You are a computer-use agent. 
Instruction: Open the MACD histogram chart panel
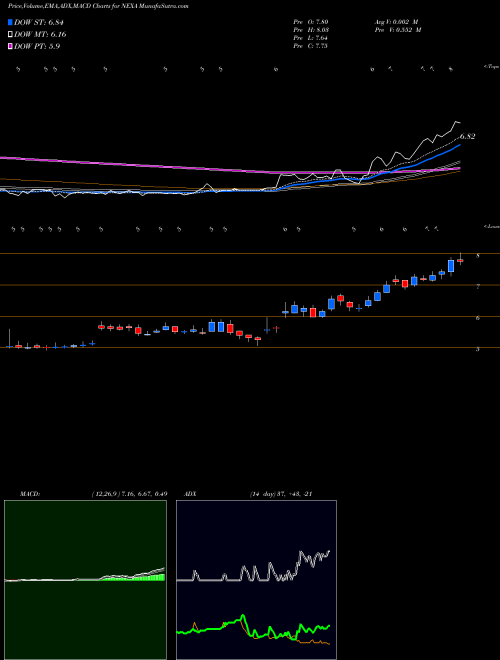click(85, 580)
